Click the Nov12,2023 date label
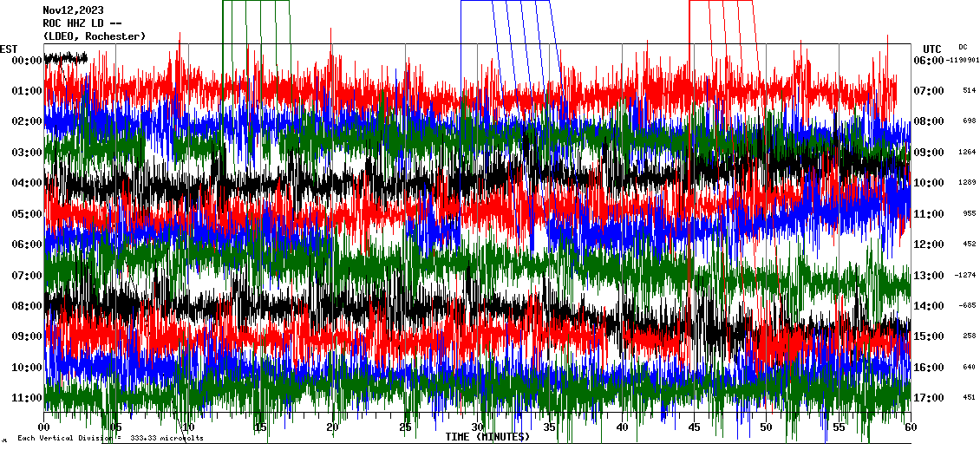 click(73, 10)
